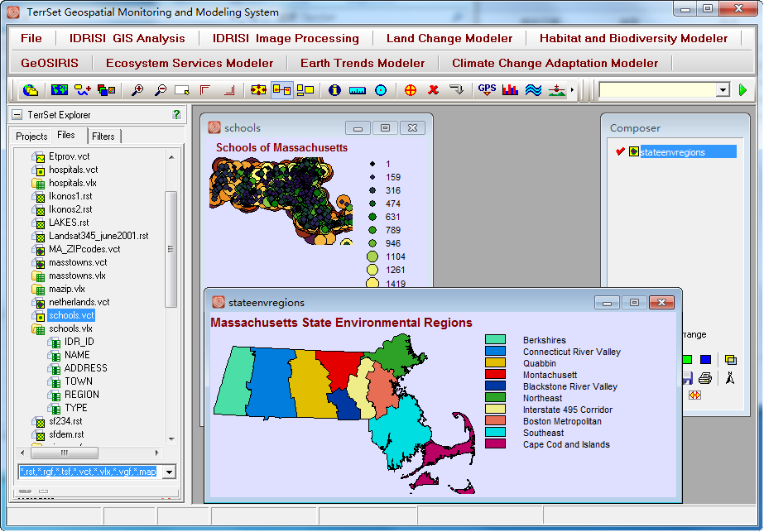The width and height of the screenshot is (764, 532).
Task: Open the file type filter dropdown
Action: pos(170,472)
